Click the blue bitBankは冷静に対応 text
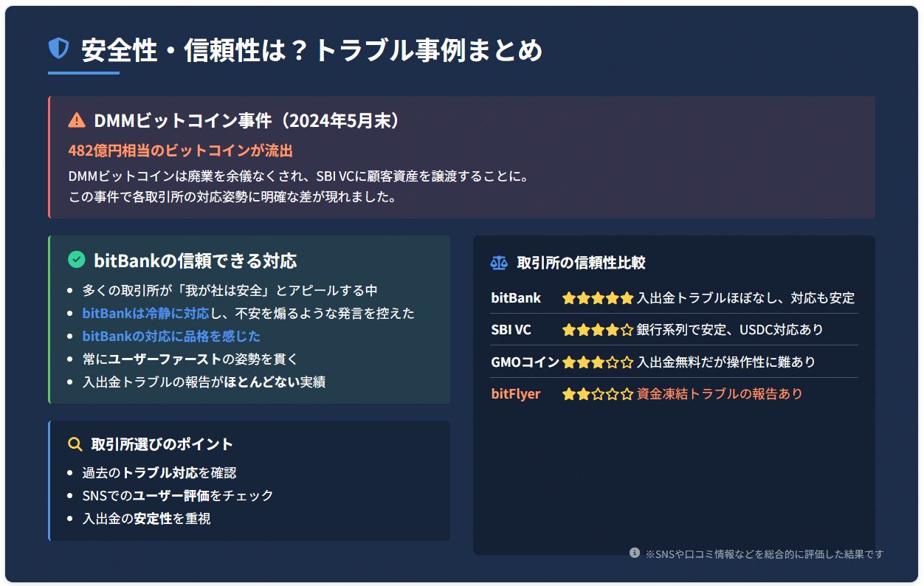Viewport: 924px width, 586px height. (147, 314)
